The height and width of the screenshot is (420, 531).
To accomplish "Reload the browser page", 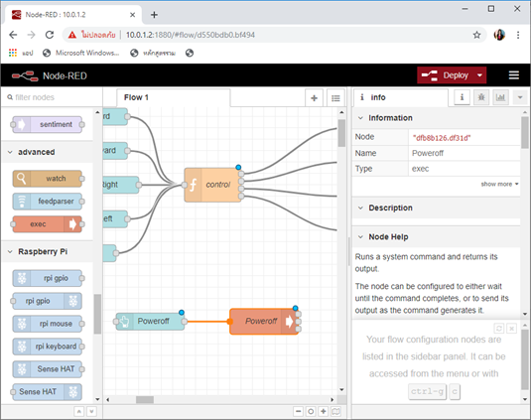I will point(50,35).
